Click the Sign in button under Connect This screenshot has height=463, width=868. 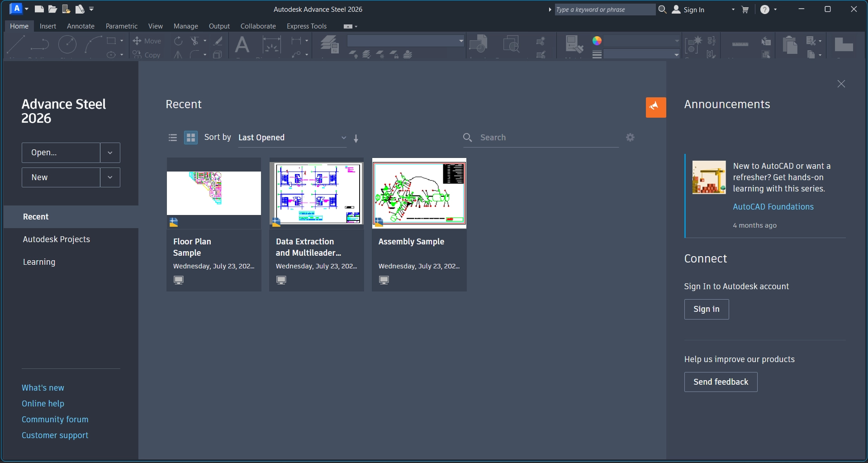click(x=707, y=309)
